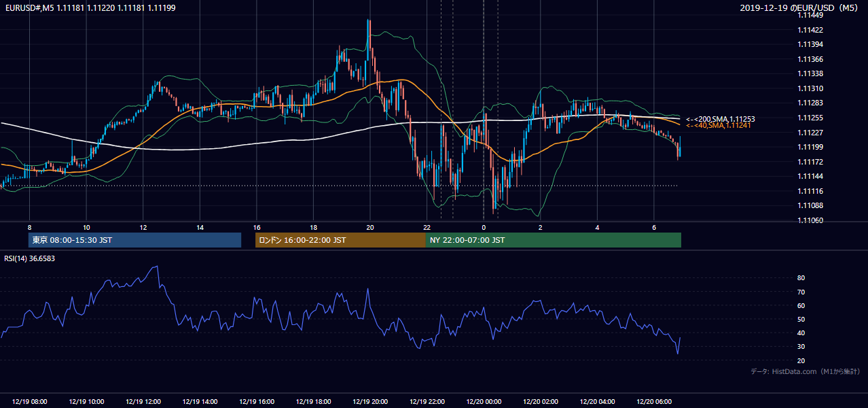This screenshot has width=868, height=408.
Task: Click price axis value 1.11199
Action: coord(810,147)
